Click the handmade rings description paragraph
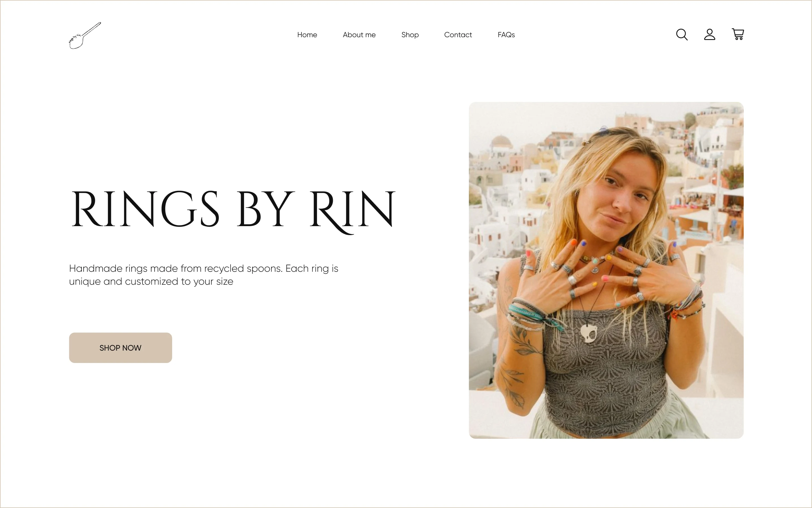This screenshot has height=508, width=812. point(204,275)
